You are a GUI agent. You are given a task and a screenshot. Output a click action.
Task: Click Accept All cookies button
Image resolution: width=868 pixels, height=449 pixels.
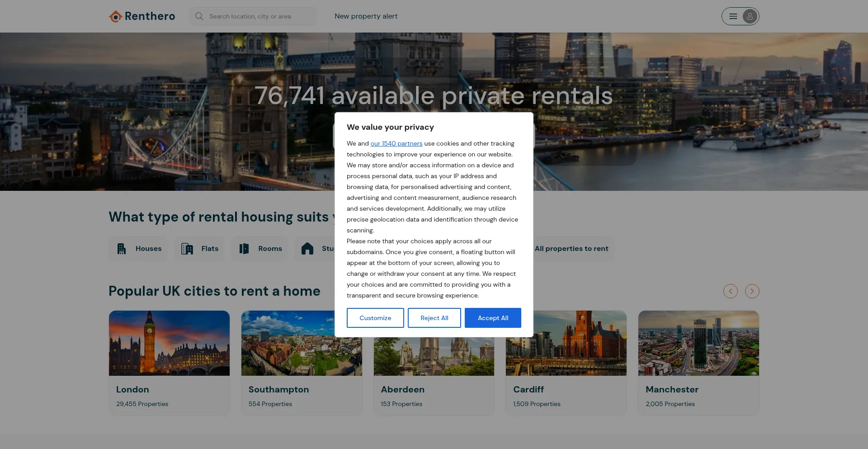[x=493, y=318]
